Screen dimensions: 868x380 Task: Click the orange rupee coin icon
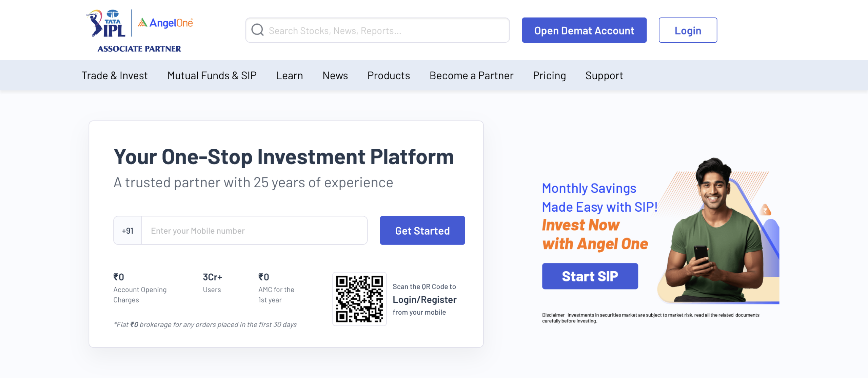tap(765, 210)
